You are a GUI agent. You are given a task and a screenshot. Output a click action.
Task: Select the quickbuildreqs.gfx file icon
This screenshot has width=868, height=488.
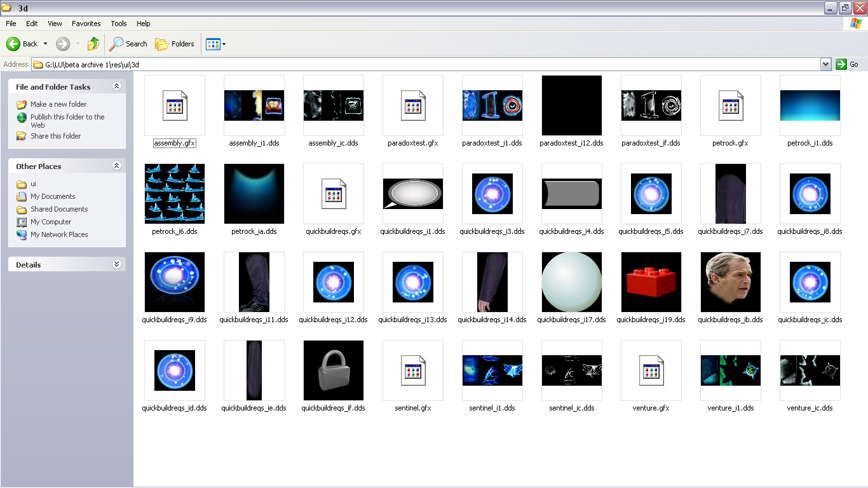[x=334, y=194]
